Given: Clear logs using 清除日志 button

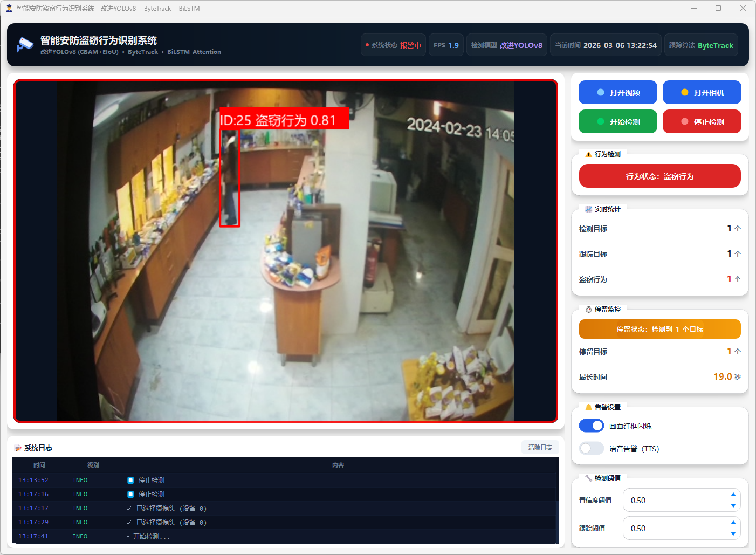Looking at the screenshot, I should 540,447.
